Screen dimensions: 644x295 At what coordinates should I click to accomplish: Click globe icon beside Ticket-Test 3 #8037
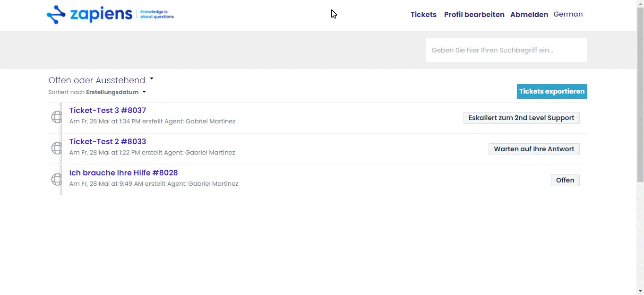tap(56, 117)
